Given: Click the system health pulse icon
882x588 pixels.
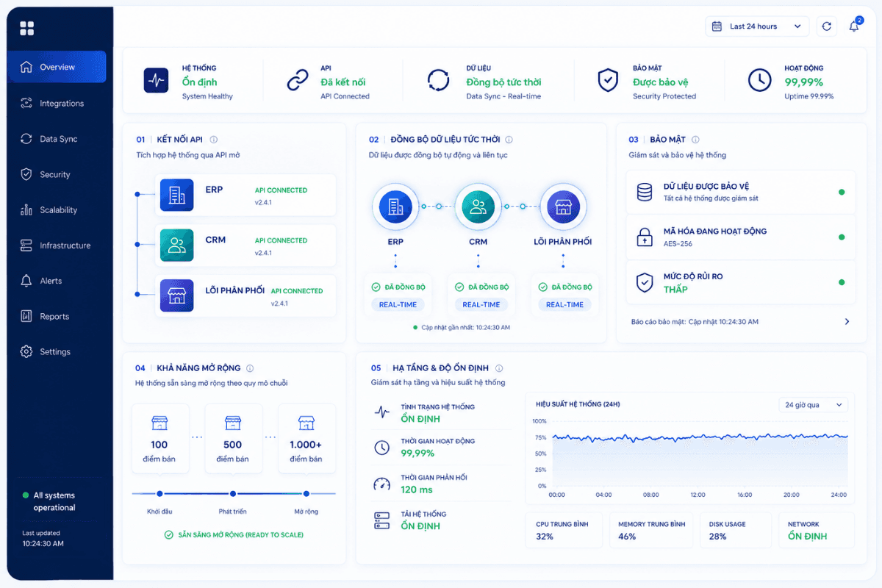Looking at the screenshot, I should coord(156,80).
